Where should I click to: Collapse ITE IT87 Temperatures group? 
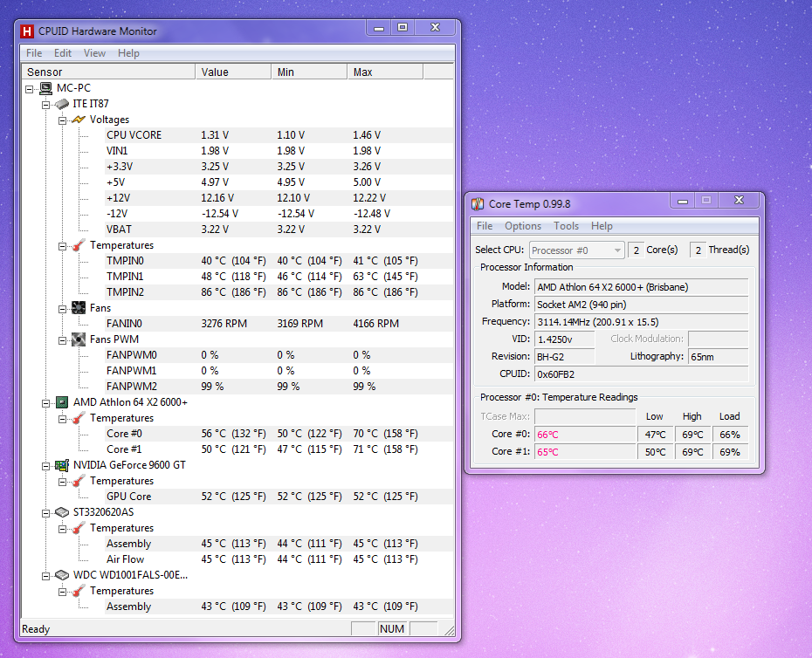(62, 246)
